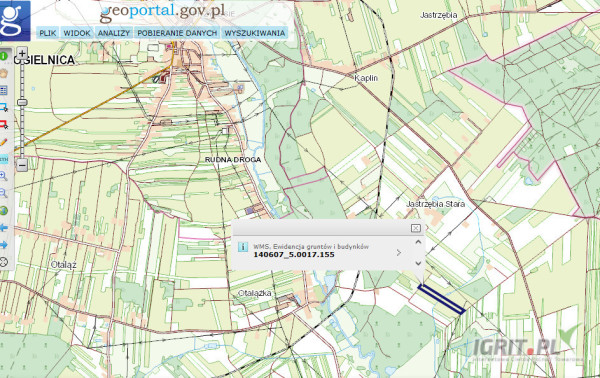
Task: Go to previous map view arrow
Action: coord(3,228)
